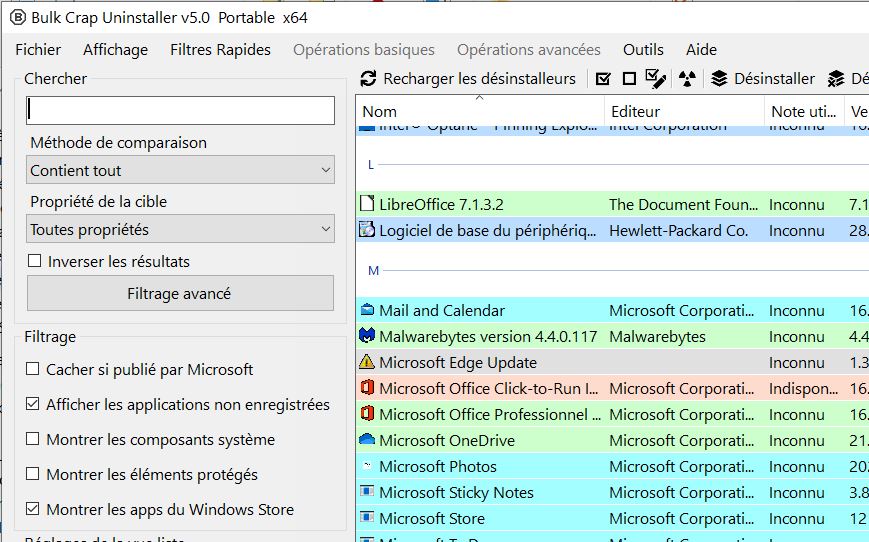The image size is (869, 542).
Task: Click the Désinstaller layers icon
Action: (x=719, y=79)
